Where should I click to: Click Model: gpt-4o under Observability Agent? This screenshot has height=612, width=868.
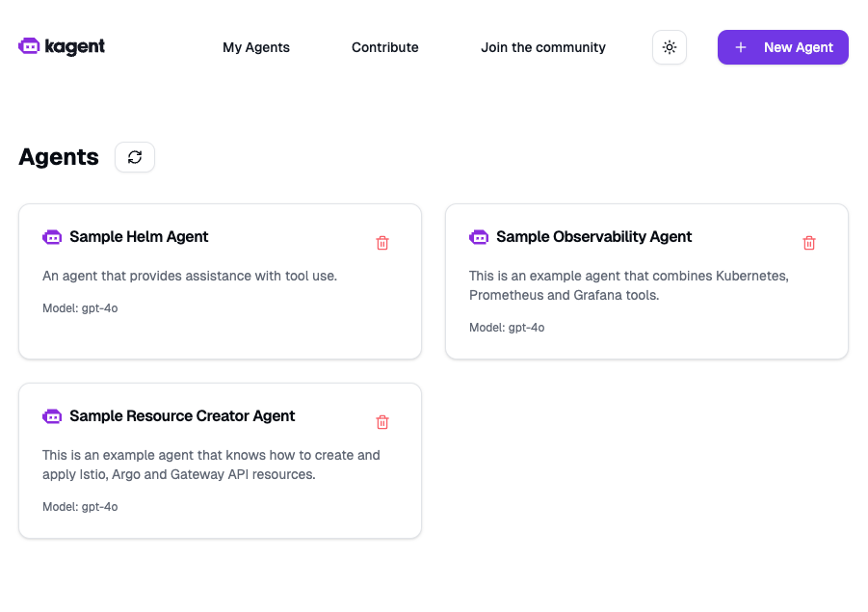[x=507, y=328]
